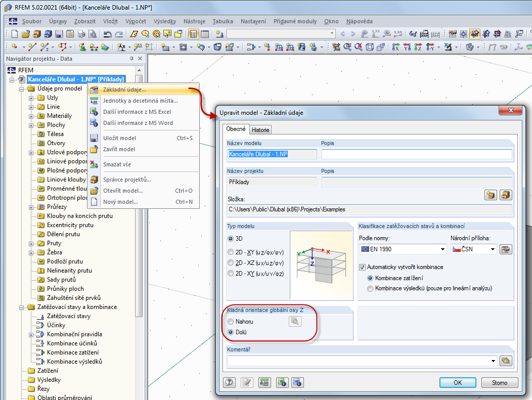Open the Přídavné moduly menu
Viewport: 532px width, 400px height.
coord(295,21)
